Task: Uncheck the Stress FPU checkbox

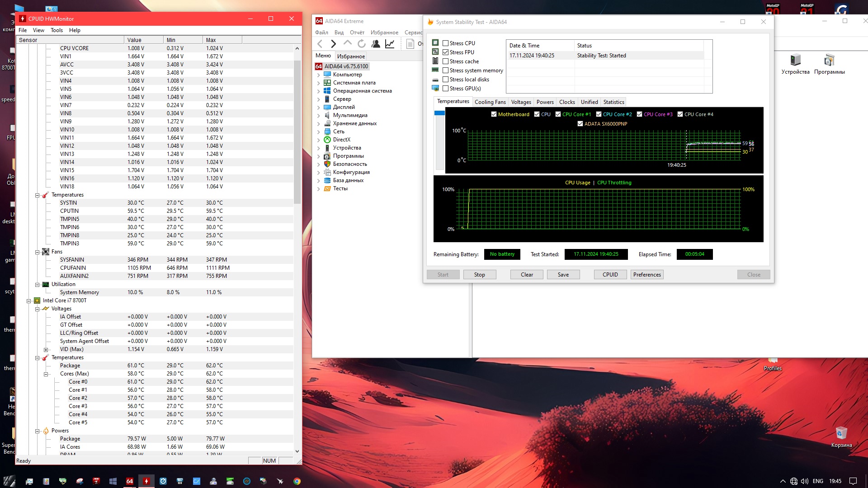Action: tap(446, 52)
